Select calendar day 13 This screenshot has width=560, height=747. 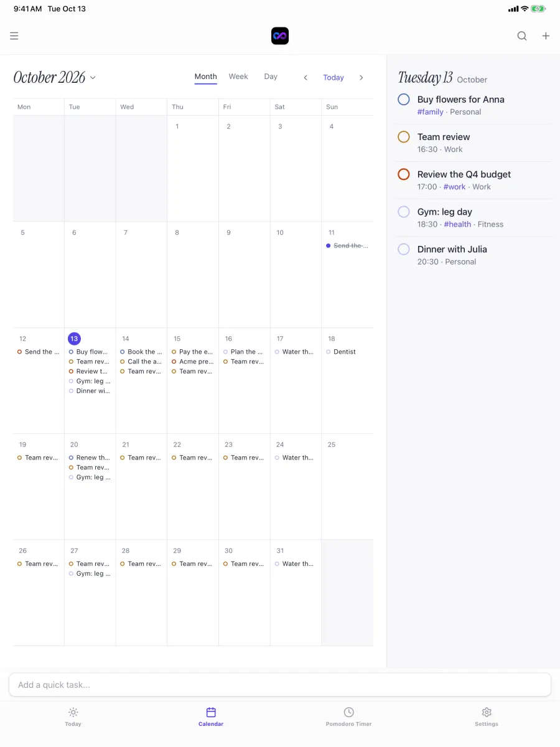(74, 339)
